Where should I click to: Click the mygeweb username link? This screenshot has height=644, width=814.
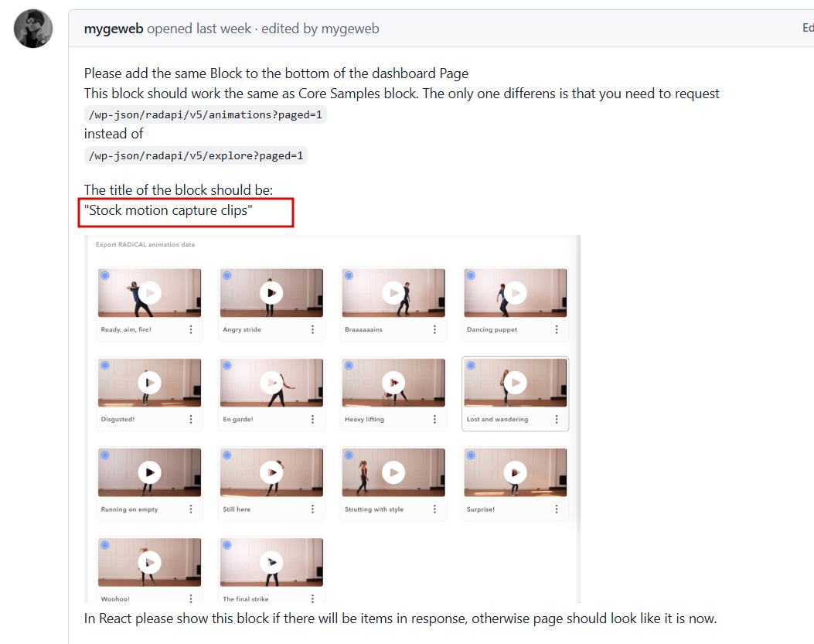[x=114, y=29]
